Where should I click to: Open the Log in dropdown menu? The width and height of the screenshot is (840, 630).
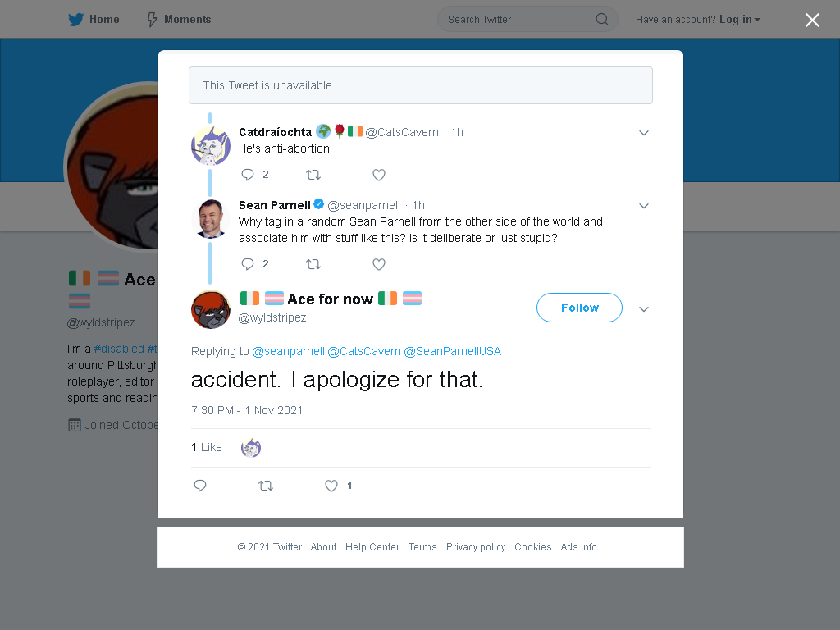(x=740, y=20)
